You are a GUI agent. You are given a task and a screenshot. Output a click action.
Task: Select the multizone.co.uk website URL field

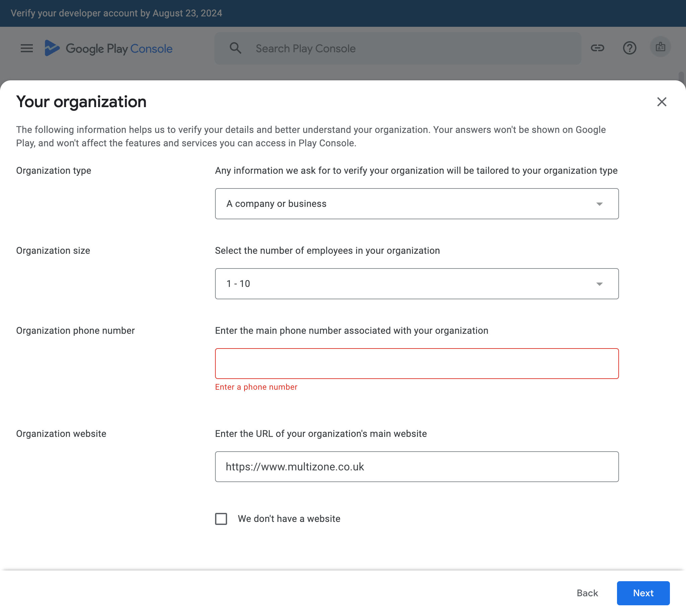tap(417, 466)
